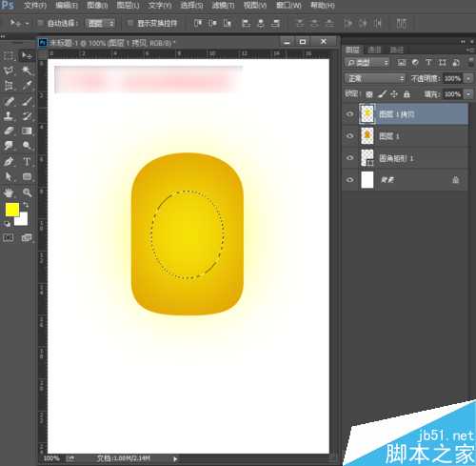Pick the Magic Wand tool
Image resolution: width=476 pixels, height=466 pixels.
[x=27, y=71]
